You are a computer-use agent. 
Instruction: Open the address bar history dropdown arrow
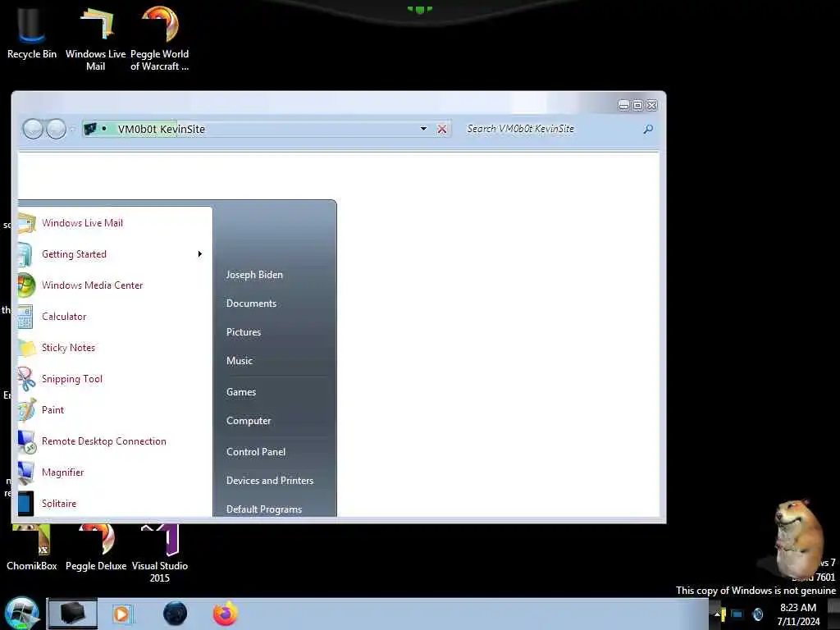424,129
